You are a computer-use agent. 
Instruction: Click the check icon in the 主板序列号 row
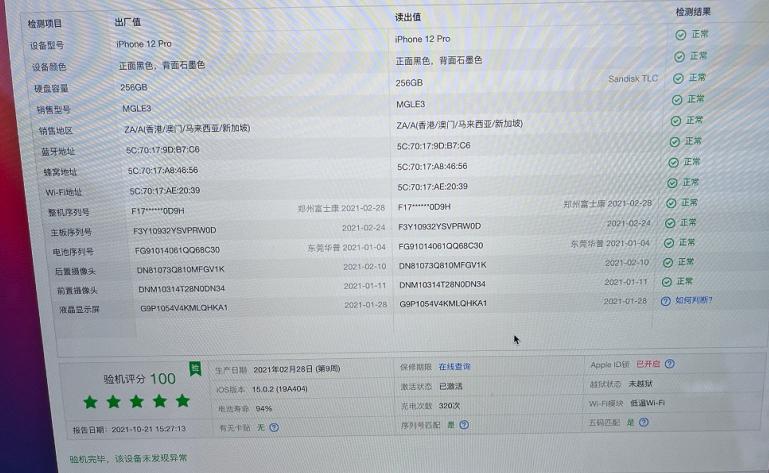tap(670, 223)
